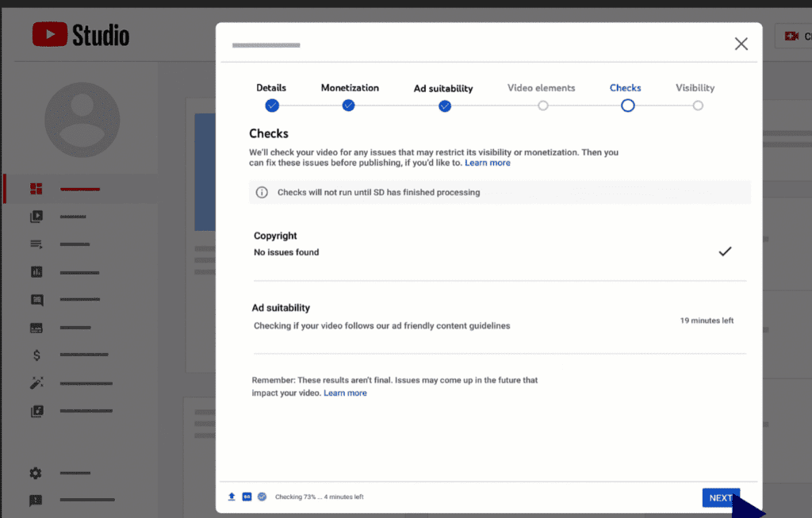Click 'No issues found' text
Screen dimensions: 812x518
click(x=286, y=252)
